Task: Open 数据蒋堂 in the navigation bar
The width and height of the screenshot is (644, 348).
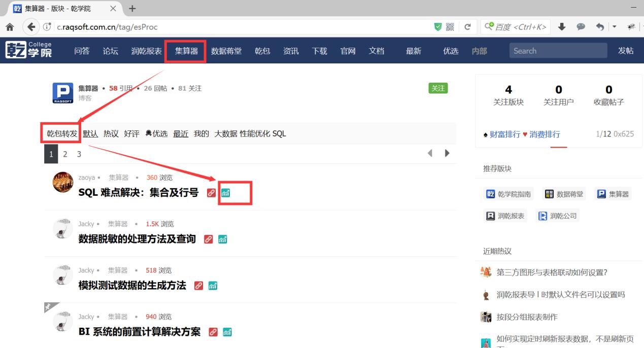Action: tap(226, 51)
